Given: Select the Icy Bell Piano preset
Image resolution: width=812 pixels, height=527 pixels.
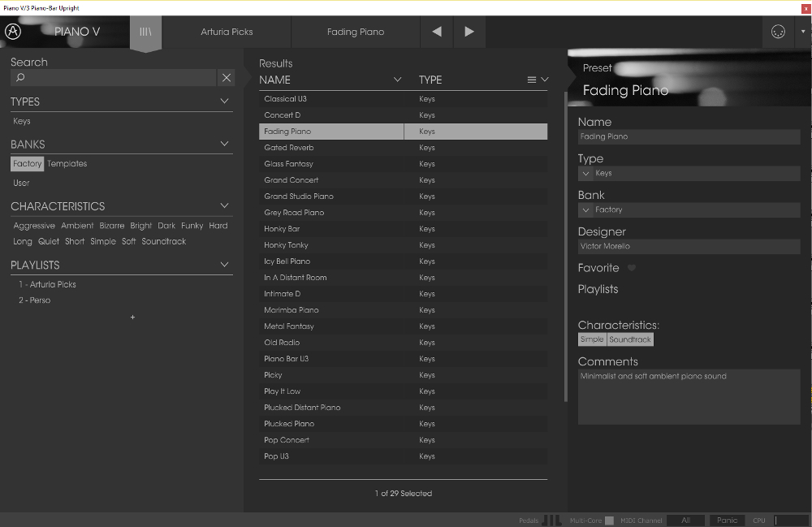Looking at the screenshot, I should (x=403, y=261).
